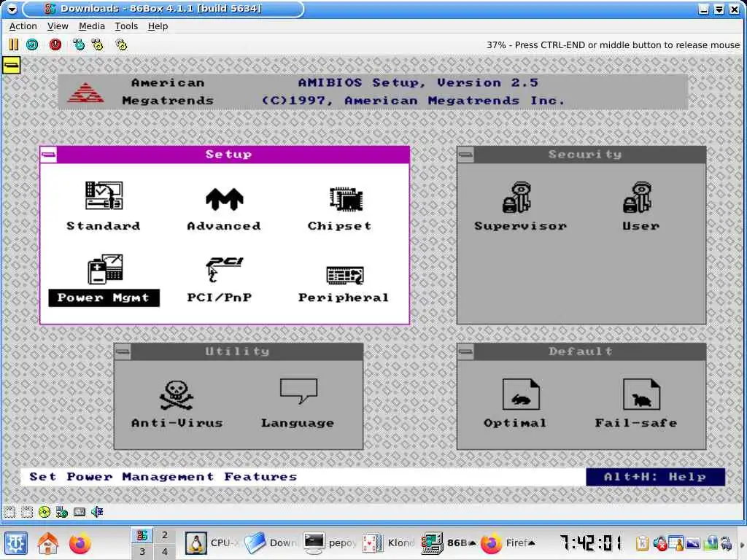Screen dimensions: 747x560
Task: Open the Anti-Virus skull icon
Action: pos(176,394)
